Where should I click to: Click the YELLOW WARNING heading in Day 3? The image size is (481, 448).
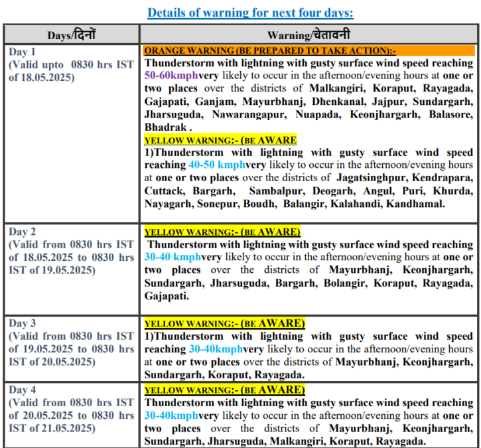click(224, 323)
